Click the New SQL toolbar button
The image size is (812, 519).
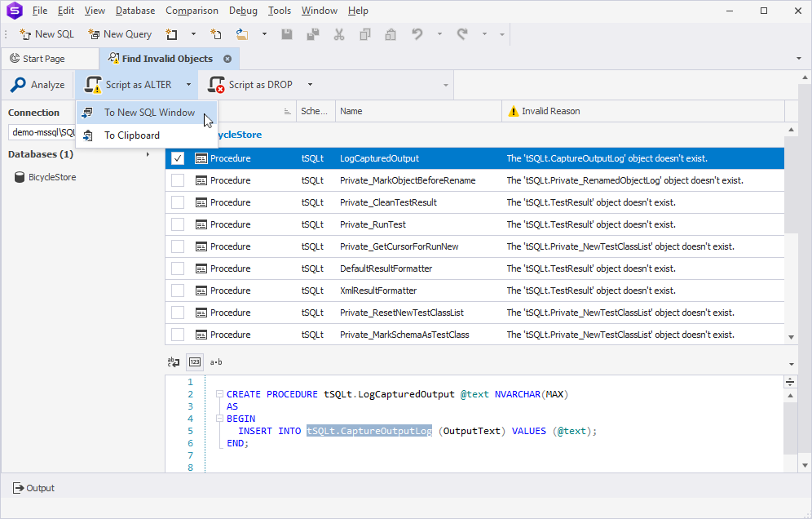(x=46, y=34)
